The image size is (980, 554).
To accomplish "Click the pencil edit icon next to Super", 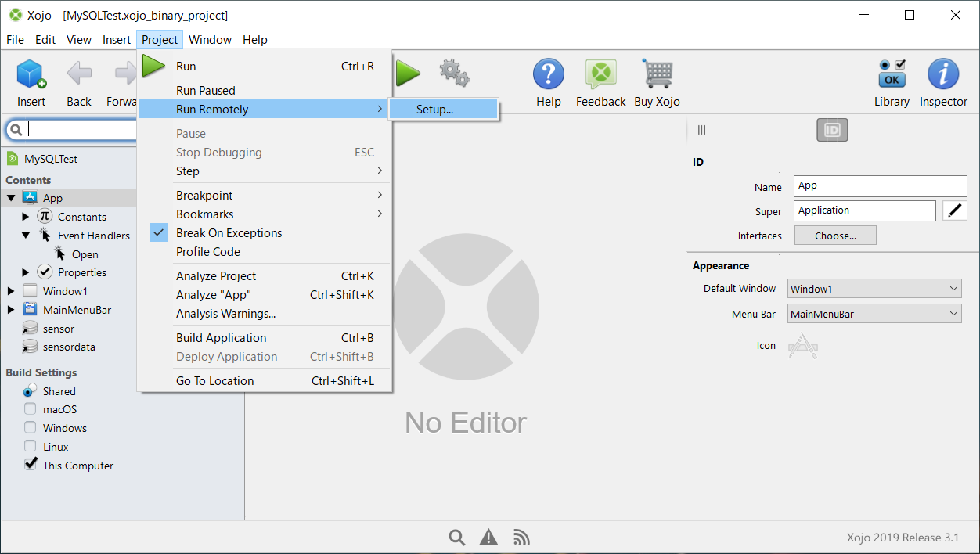I will [x=954, y=210].
